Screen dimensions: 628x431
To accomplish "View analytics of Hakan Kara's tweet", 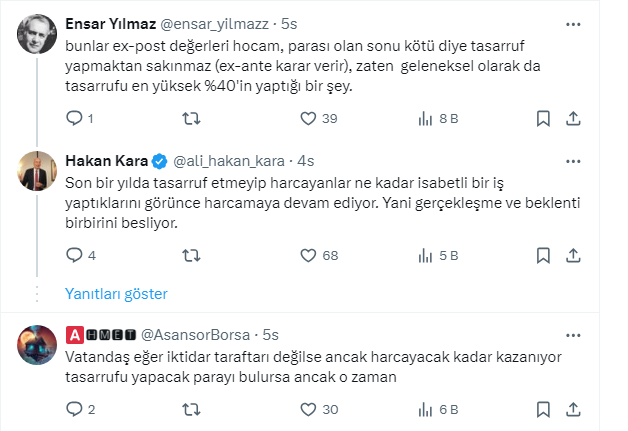I will coord(424,256).
